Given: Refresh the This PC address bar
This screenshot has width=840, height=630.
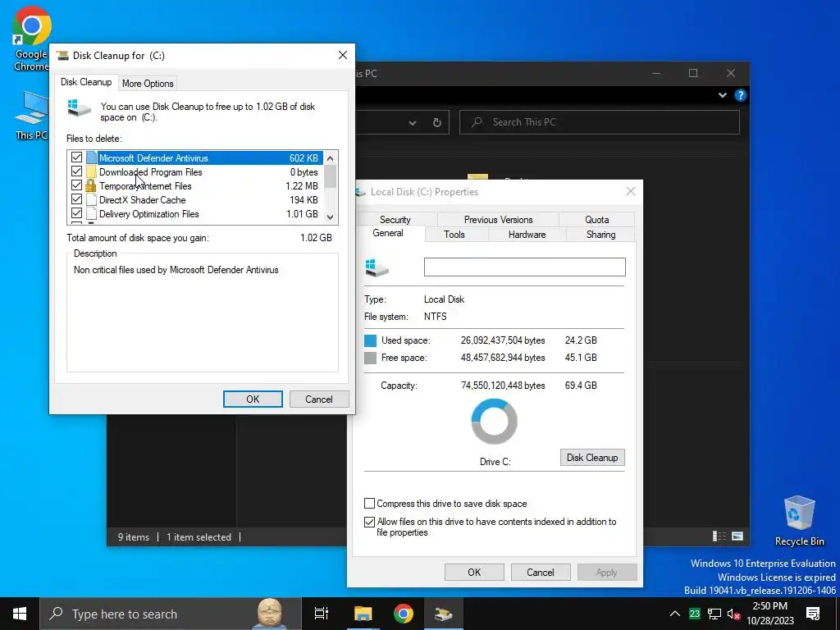Looking at the screenshot, I should tap(436, 123).
